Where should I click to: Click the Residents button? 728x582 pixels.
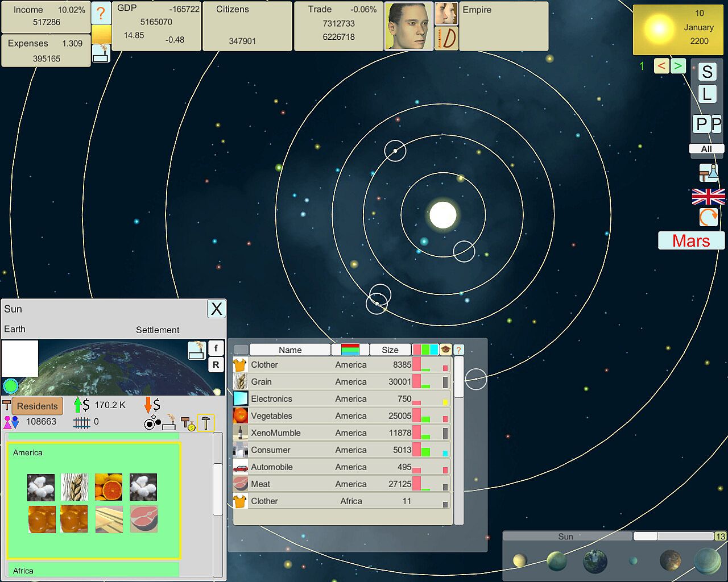38,406
